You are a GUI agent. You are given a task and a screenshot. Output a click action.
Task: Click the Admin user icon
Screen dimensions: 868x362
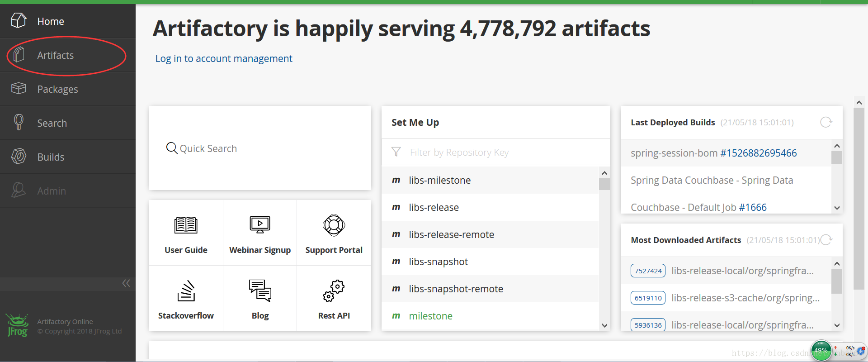(x=19, y=190)
